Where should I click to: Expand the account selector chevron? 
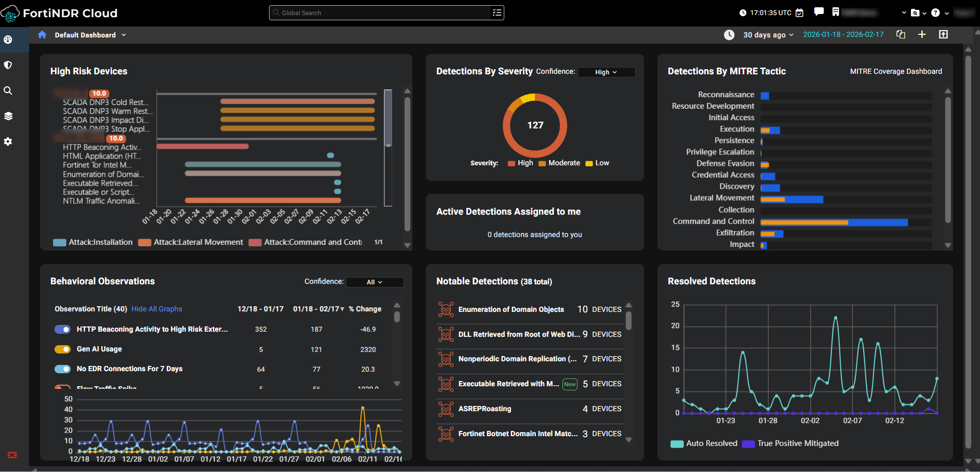coord(904,13)
